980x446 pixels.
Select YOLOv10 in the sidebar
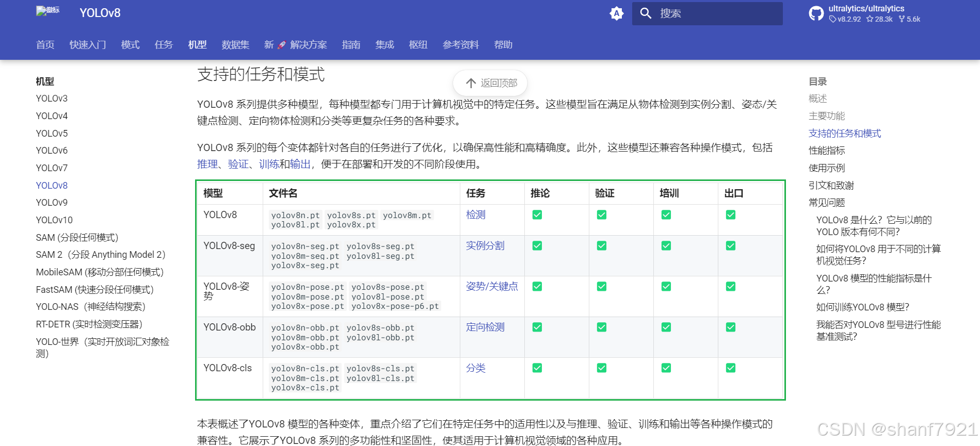coord(54,220)
